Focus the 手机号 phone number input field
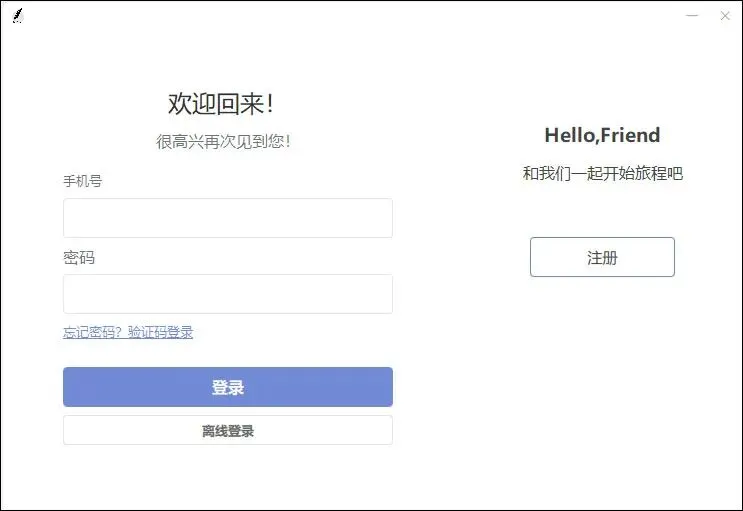 227,218
